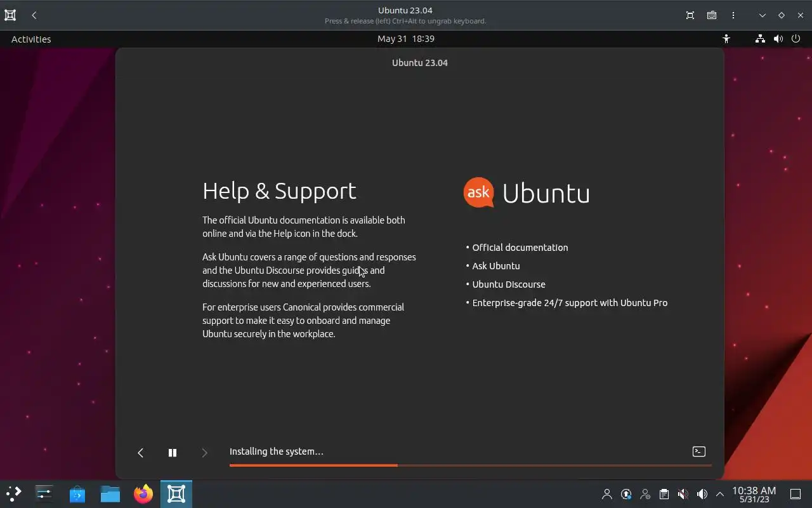This screenshot has height=508, width=812.
Task: Pause the installer slideshow
Action: point(172,452)
